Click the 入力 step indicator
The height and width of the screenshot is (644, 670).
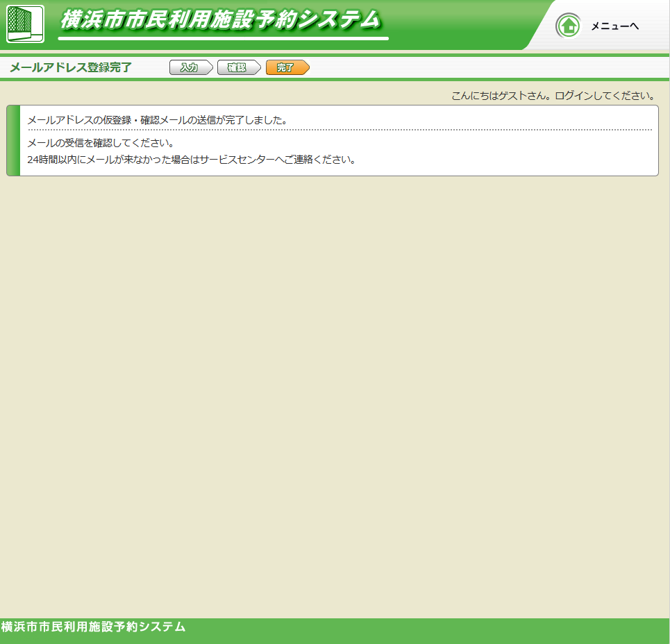(x=189, y=67)
